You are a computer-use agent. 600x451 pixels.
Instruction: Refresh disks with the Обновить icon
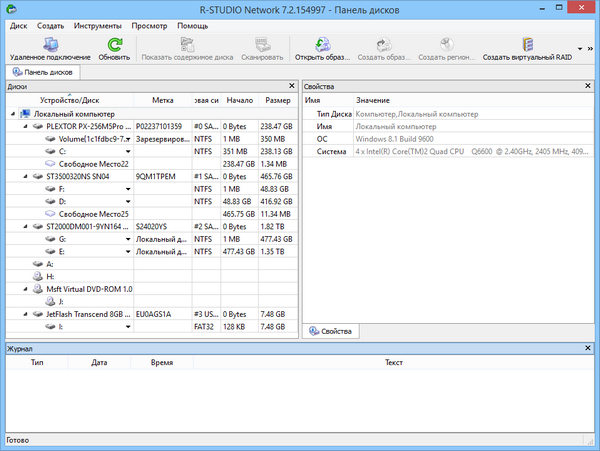click(x=115, y=44)
